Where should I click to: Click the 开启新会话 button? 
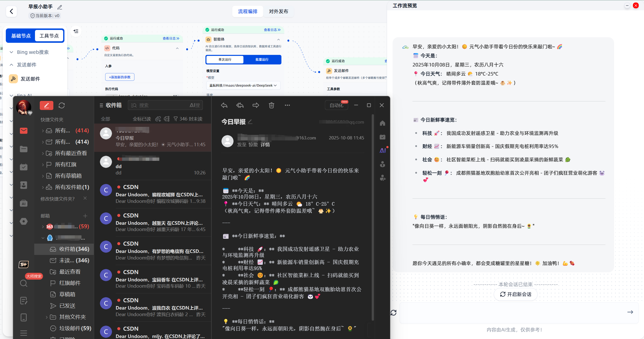tap(516, 294)
